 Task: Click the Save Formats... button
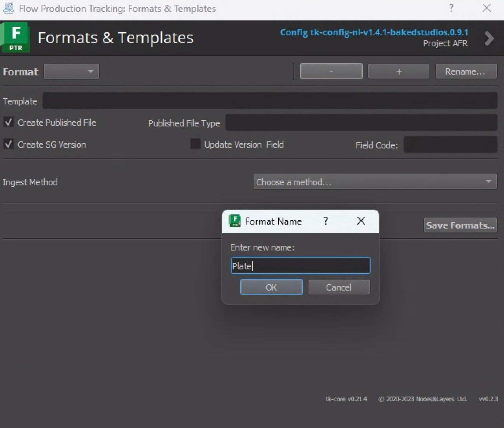[x=460, y=225]
